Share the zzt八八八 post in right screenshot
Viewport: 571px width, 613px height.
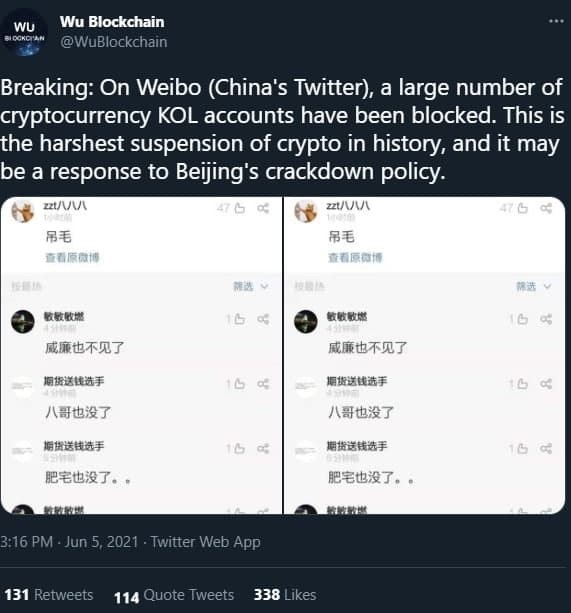[546, 208]
